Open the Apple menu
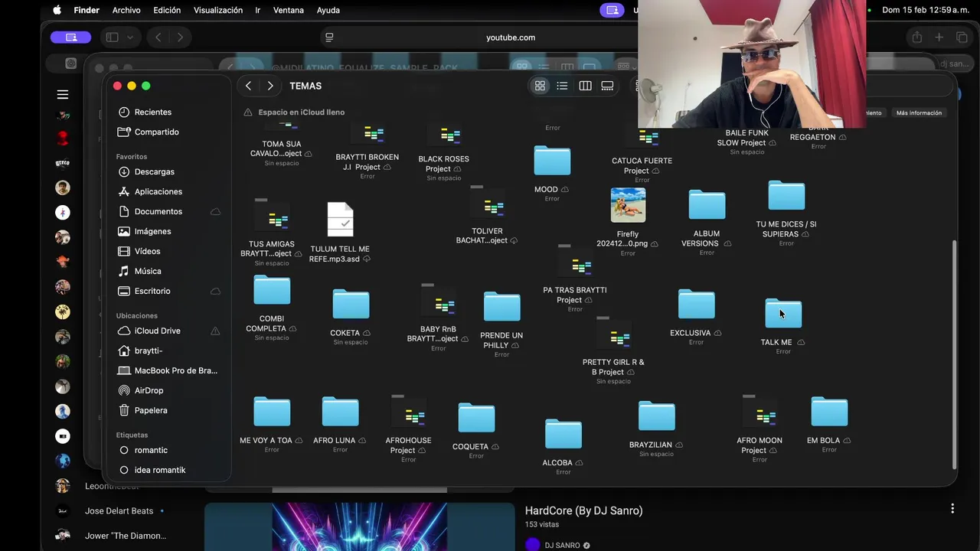Viewport: 980px width, 551px height. [57, 10]
